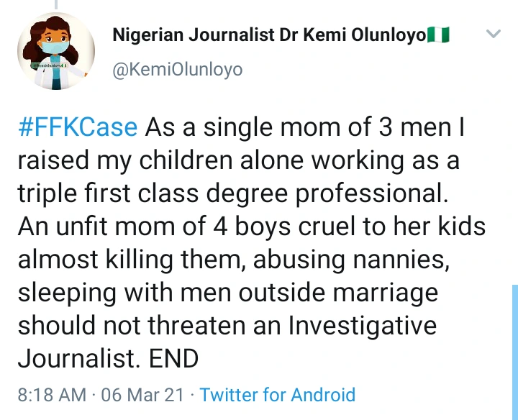Screen dimensions: 518x420
Task: Open the #FFKCase hashtag
Action: click(78, 127)
